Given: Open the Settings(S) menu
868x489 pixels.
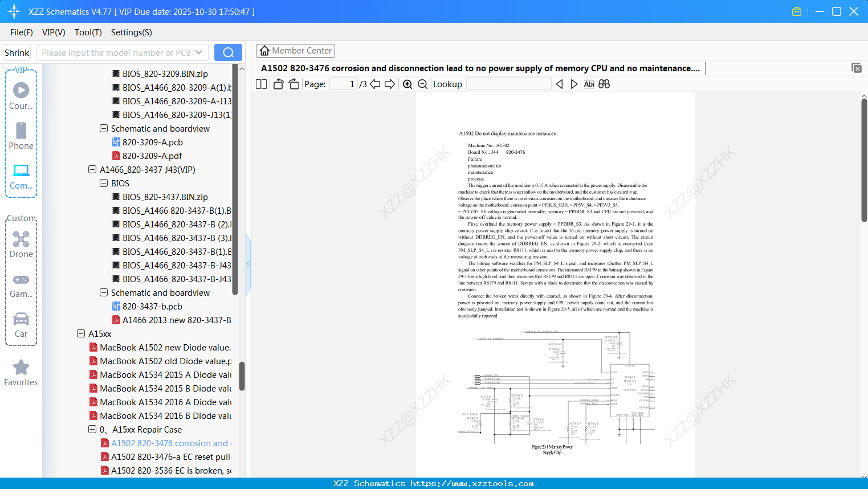Looking at the screenshot, I should pyautogui.click(x=132, y=32).
